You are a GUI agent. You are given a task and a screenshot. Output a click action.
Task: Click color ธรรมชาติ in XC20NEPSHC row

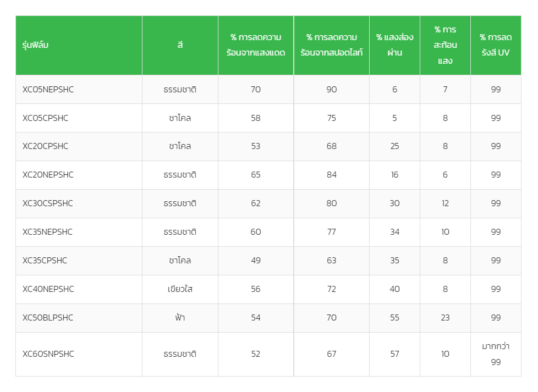(x=180, y=175)
